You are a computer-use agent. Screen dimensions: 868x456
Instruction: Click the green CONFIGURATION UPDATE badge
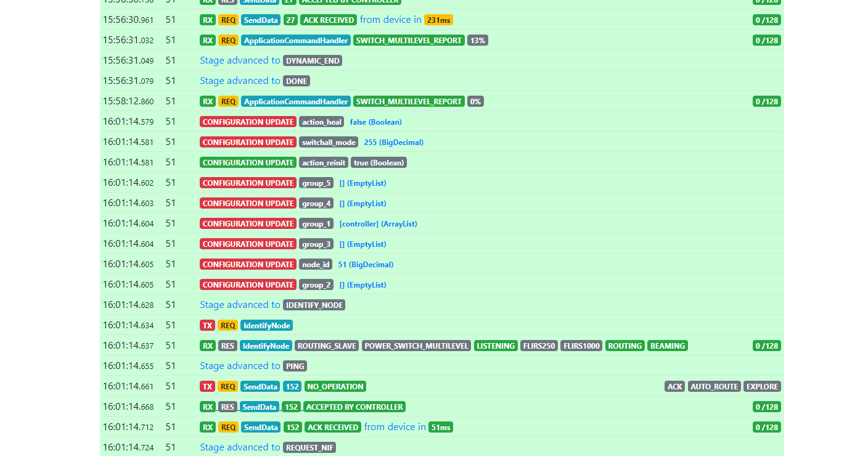pos(248,163)
